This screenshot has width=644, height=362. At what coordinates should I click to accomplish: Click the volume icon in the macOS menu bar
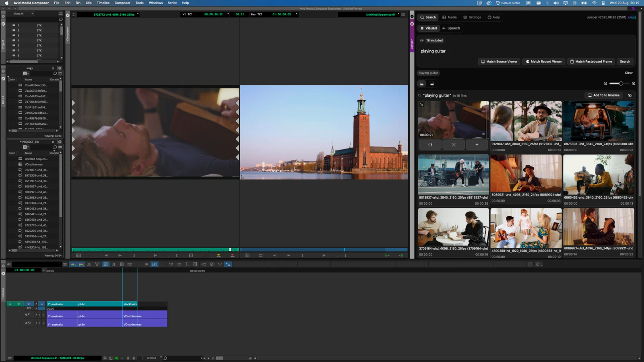pyautogui.click(x=556, y=3)
